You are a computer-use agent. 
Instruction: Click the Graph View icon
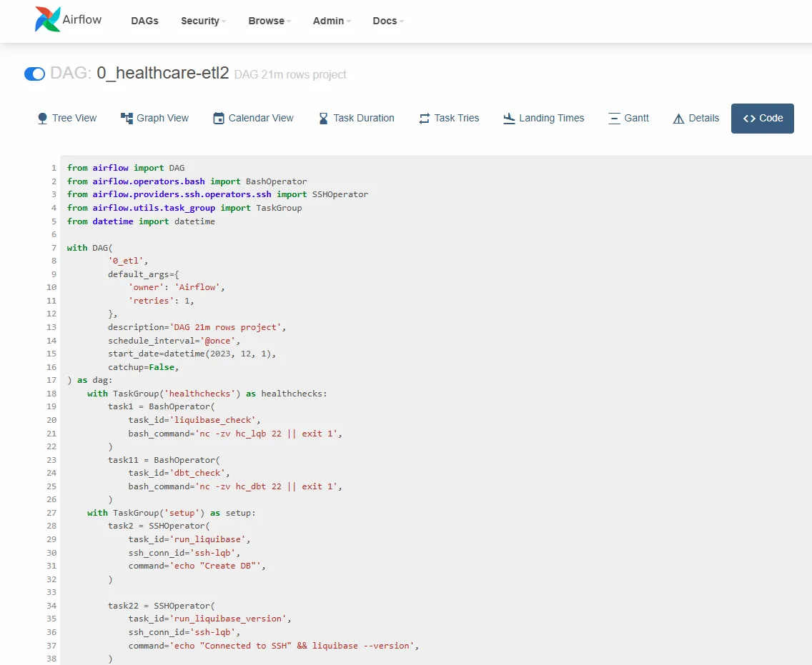pos(127,119)
